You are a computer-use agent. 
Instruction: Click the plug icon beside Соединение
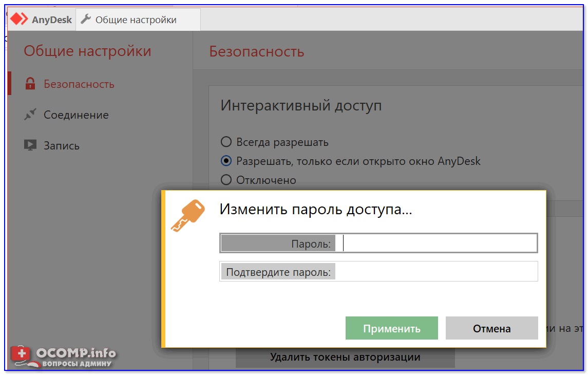point(30,115)
